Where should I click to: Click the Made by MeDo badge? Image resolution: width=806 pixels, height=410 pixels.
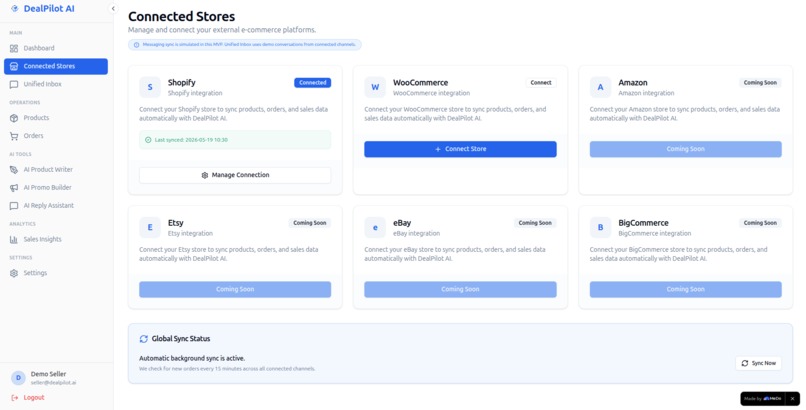[x=763, y=399]
